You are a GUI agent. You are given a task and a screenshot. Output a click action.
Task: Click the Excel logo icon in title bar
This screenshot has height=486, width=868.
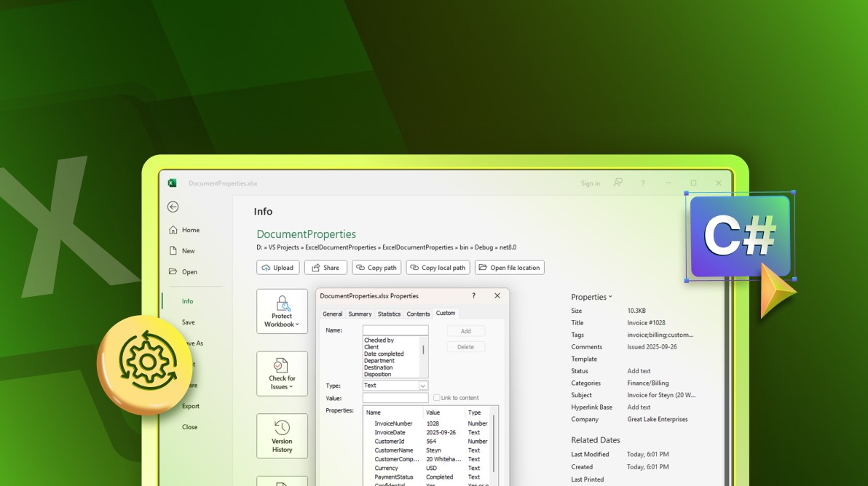[173, 183]
